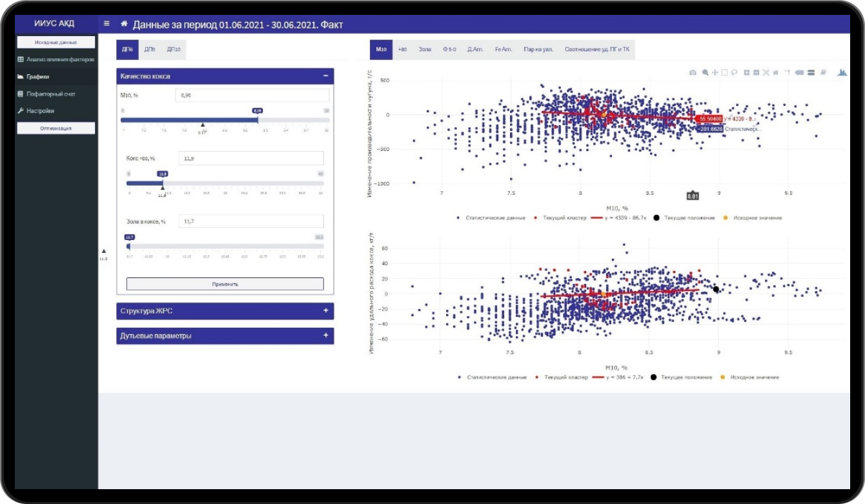Screen dimensions: 865x504
Task: Choose the box select tool
Action: pyautogui.click(x=724, y=73)
